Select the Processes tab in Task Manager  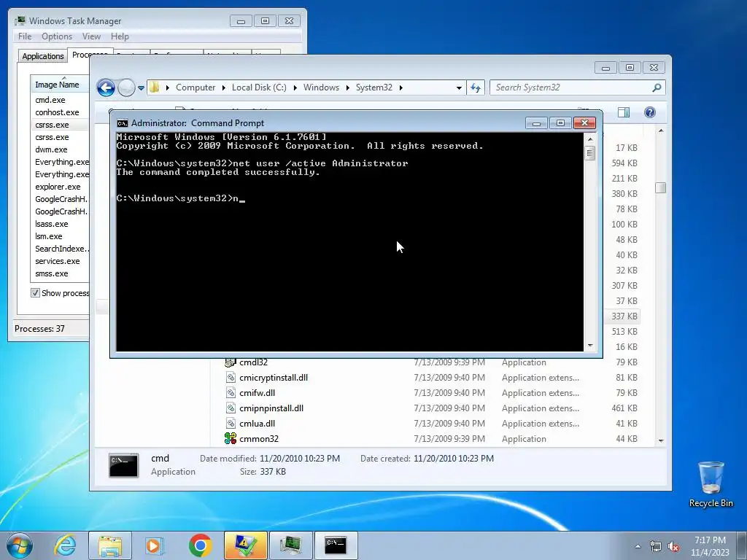point(90,55)
